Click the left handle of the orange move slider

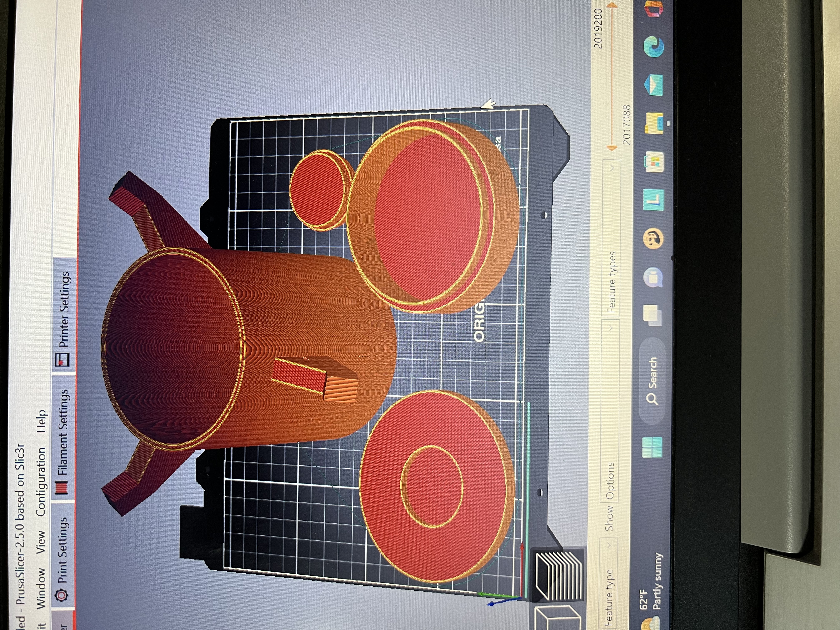tap(611, 148)
